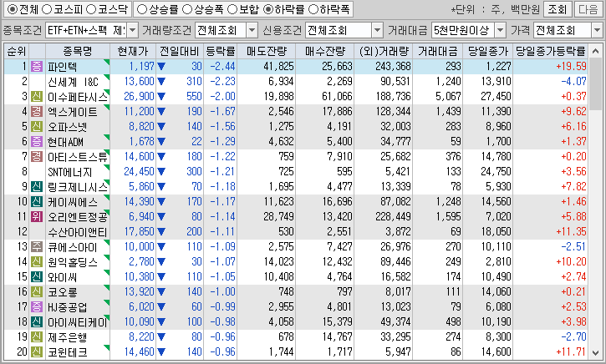Select stock name 파인텍

click(x=62, y=67)
